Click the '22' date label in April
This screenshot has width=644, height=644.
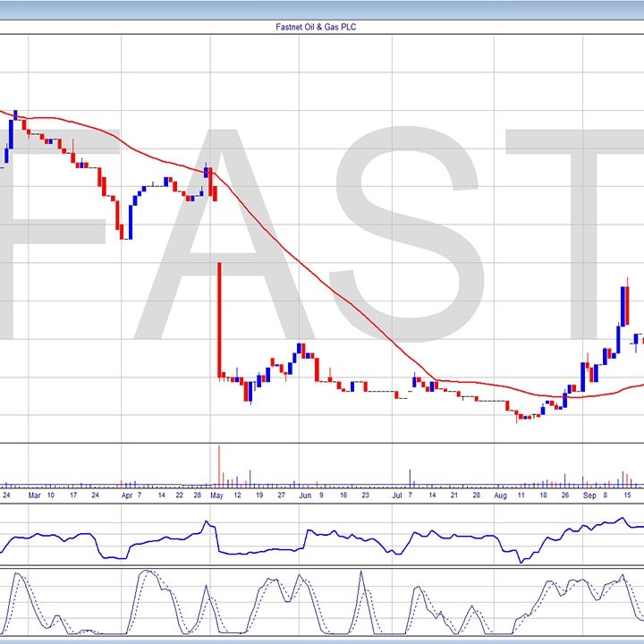(180, 494)
